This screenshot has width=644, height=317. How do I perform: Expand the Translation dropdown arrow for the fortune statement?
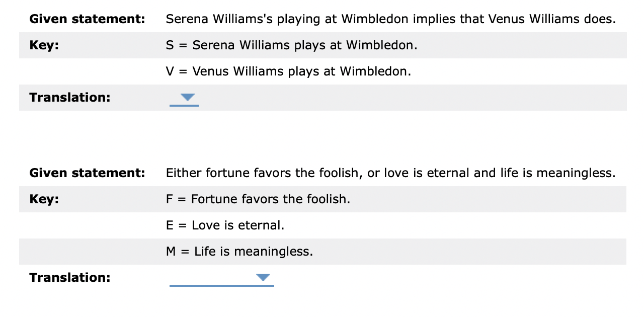pyautogui.click(x=263, y=277)
